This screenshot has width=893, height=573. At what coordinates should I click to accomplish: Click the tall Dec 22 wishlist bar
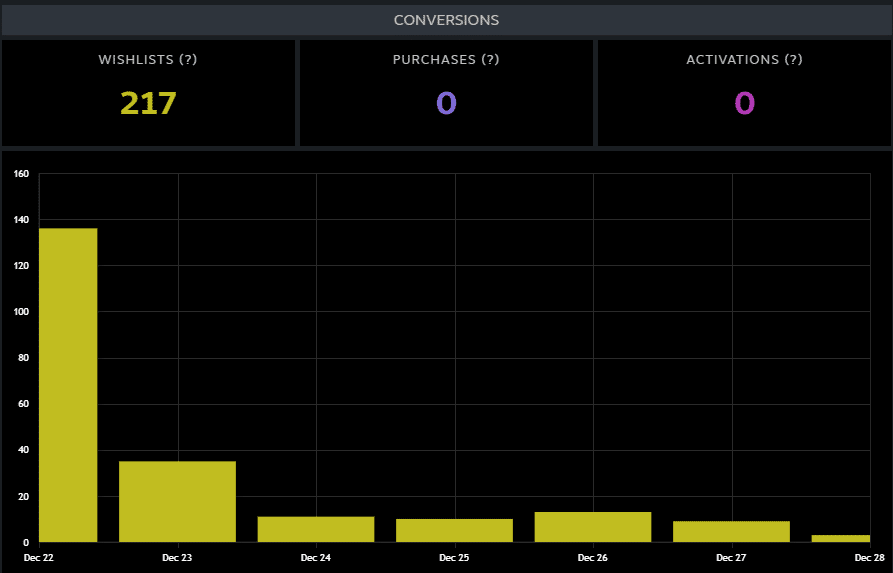point(68,385)
